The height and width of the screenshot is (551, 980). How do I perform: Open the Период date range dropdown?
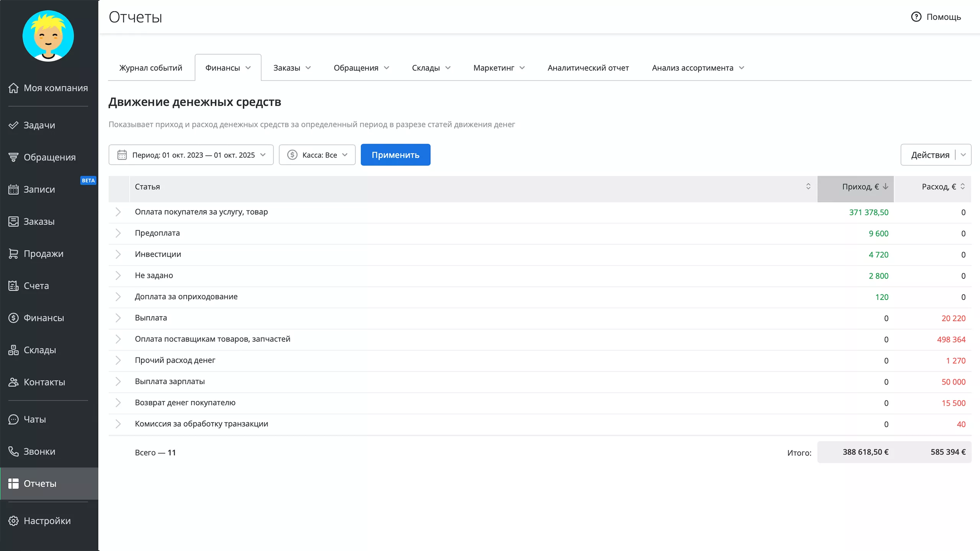coord(191,155)
